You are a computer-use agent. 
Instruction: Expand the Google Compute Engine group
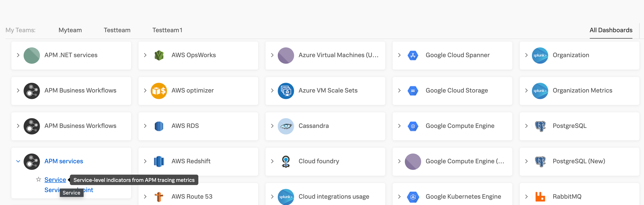coord(399,126)
